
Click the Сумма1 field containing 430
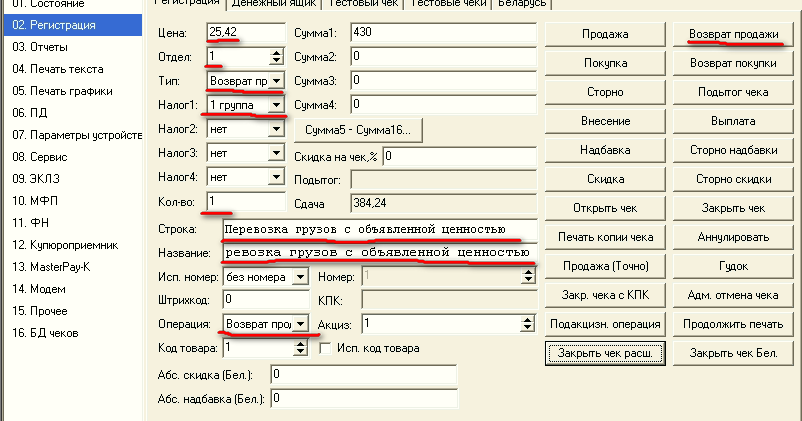tap(443, 32)
